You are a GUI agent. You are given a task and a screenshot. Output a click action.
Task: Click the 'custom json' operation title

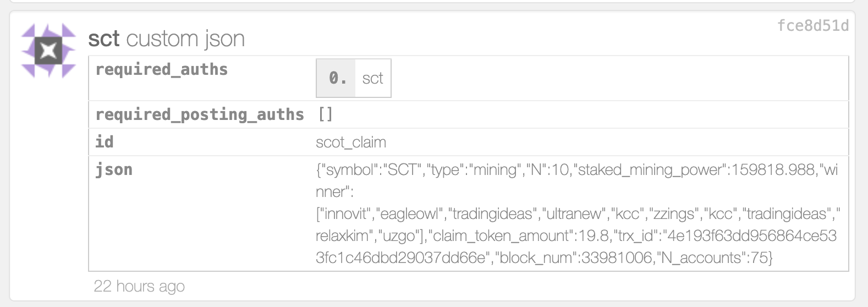coord(185,39)
